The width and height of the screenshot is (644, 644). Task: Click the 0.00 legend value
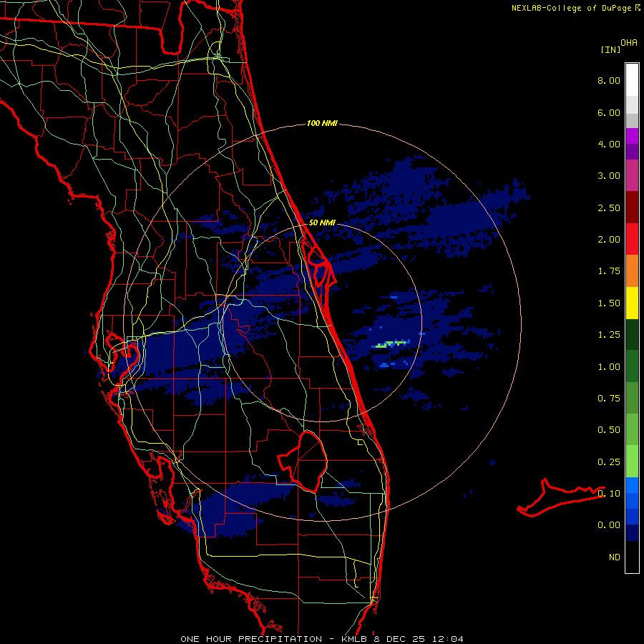pyautogui.click(x=609, y=525)
